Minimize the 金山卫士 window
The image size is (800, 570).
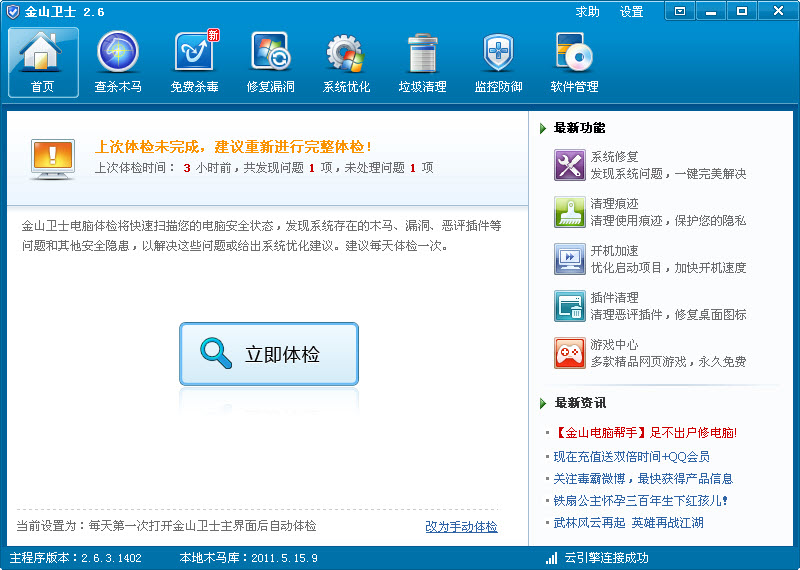(x=711, y=11)
